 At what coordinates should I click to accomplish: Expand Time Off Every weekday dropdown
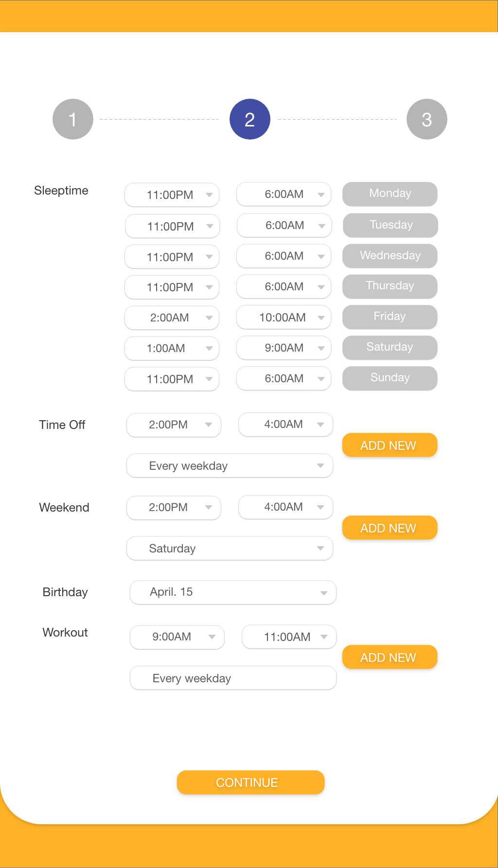pyautogui.click(x=230, y=466)
